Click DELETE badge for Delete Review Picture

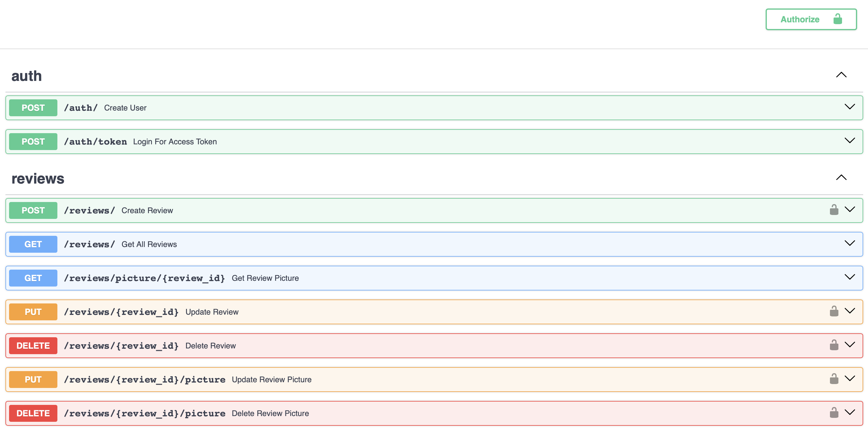(x=33, y=413)
